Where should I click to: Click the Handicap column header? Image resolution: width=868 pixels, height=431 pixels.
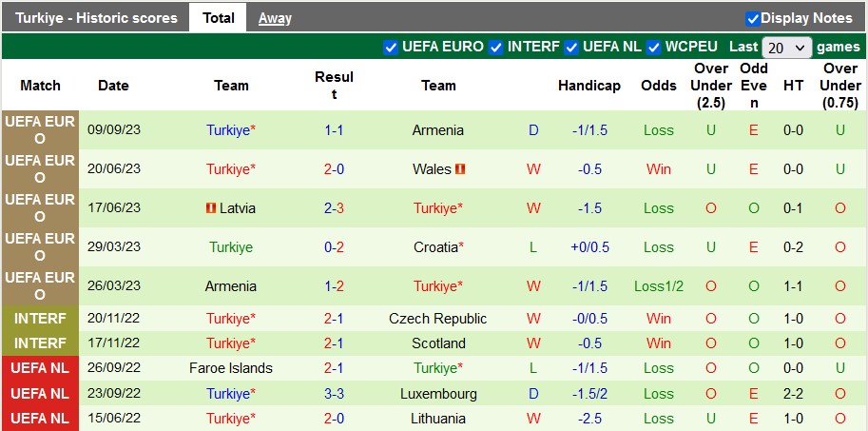point(588,86)
